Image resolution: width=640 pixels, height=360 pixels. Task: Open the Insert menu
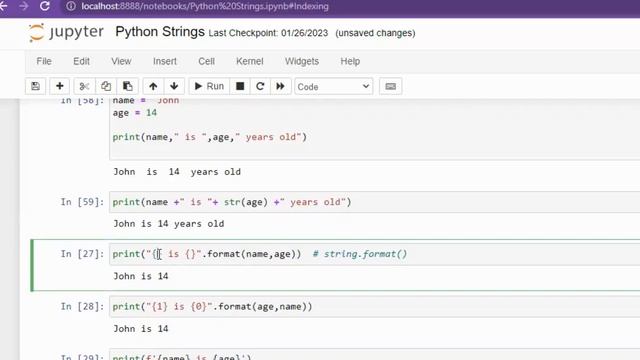[165, 61]
